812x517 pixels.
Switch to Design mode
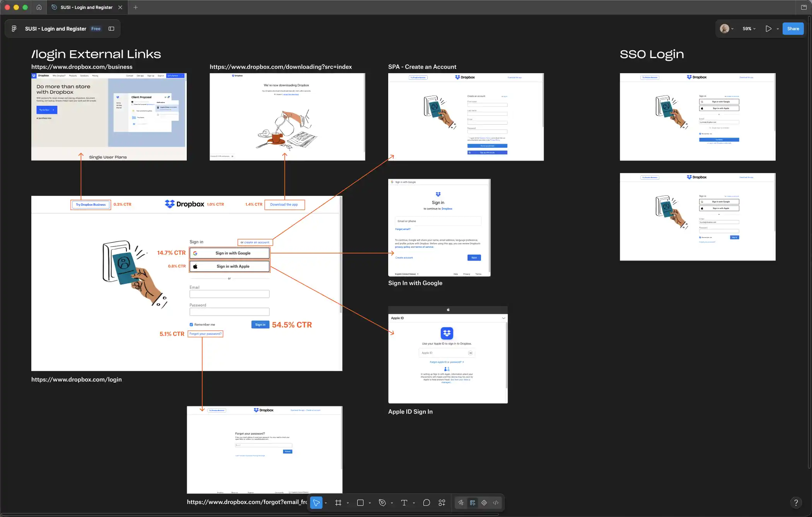pos(473,503)
